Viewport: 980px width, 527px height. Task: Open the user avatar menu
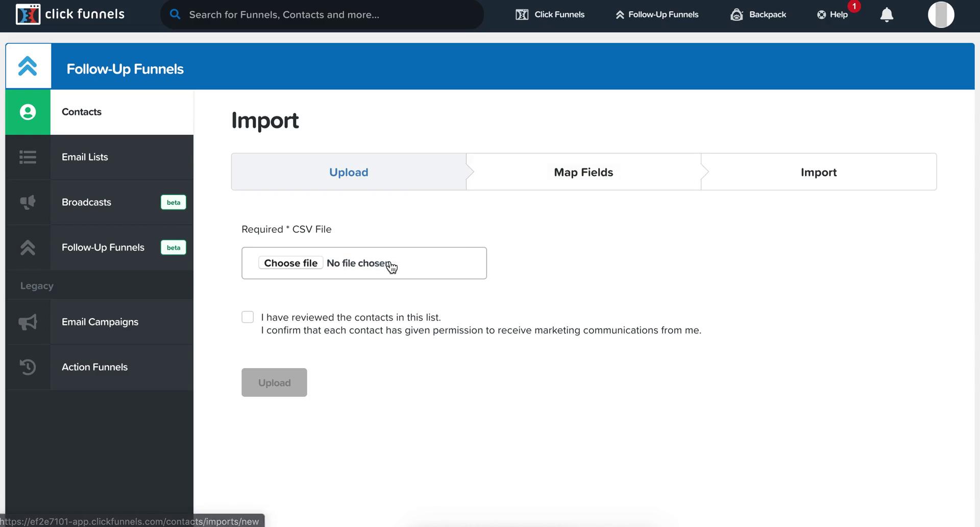coord(941,14)
